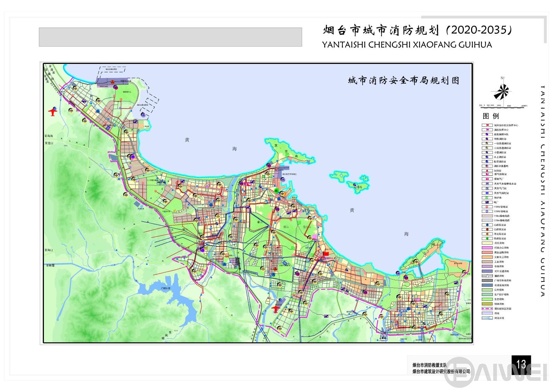Click the 电厂 legend symbol
This screenshot has height=392, width=553.
487,202
